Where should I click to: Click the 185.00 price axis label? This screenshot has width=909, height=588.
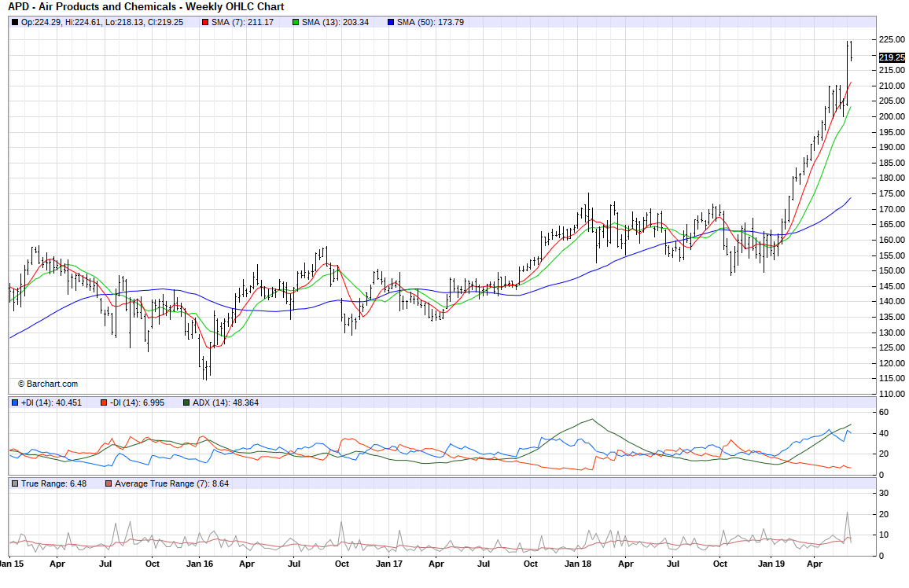(892, 163)
